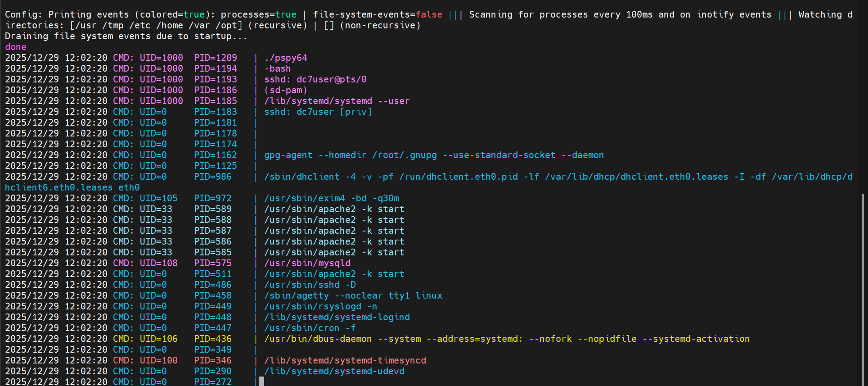Click the magenta 'done' status line
Viewport: 868px width, 386px height.
click(x=16, y=47)
